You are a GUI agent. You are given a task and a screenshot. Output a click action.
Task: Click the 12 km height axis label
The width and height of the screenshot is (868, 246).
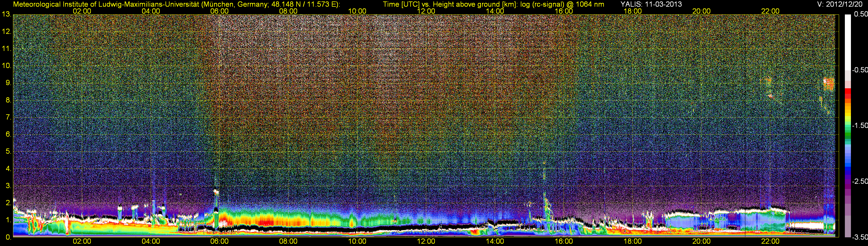pos(6,32)
